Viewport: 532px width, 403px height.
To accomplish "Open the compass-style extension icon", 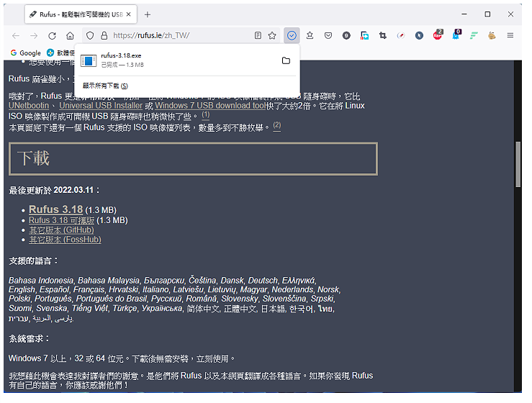I will [x=401, y=35].
